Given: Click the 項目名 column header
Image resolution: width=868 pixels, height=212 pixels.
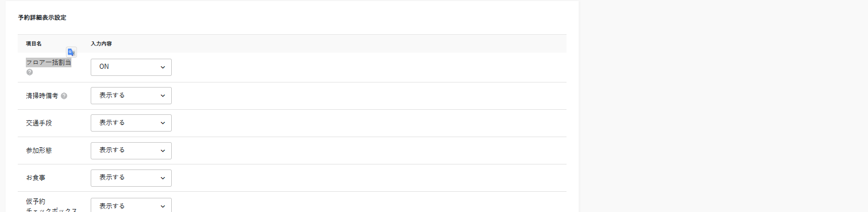Looking at the screenshot, I should (34, 44).
